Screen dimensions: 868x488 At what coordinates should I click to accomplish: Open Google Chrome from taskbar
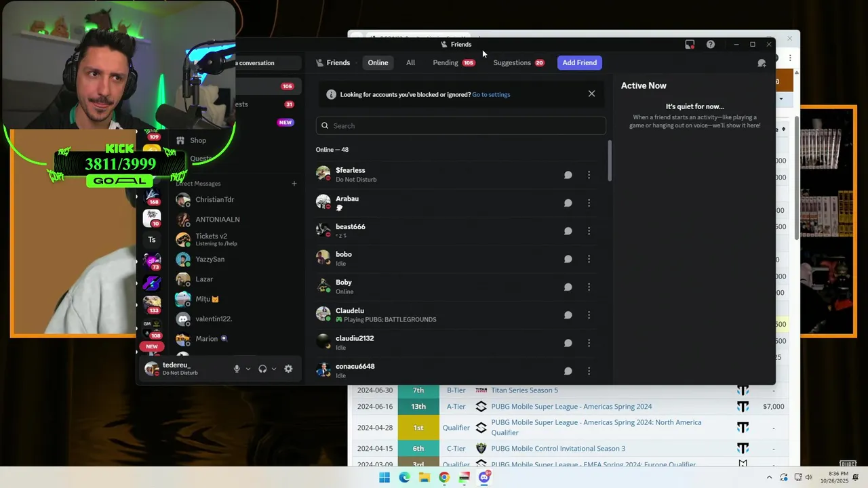(444, 477)
